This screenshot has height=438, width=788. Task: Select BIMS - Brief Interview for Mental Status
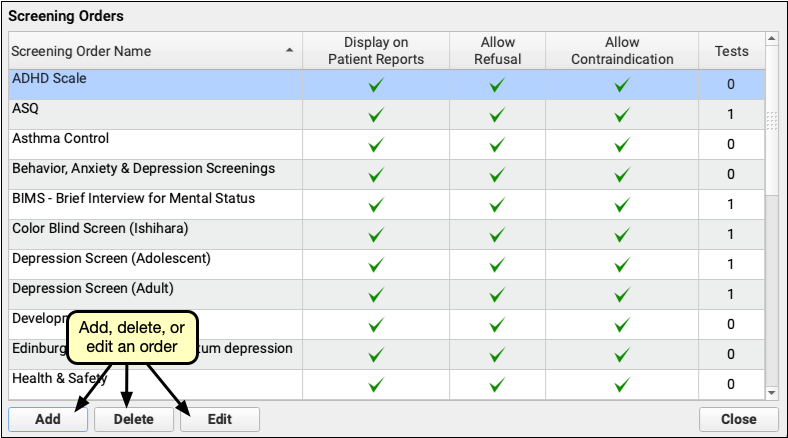(x=150, y=200)
